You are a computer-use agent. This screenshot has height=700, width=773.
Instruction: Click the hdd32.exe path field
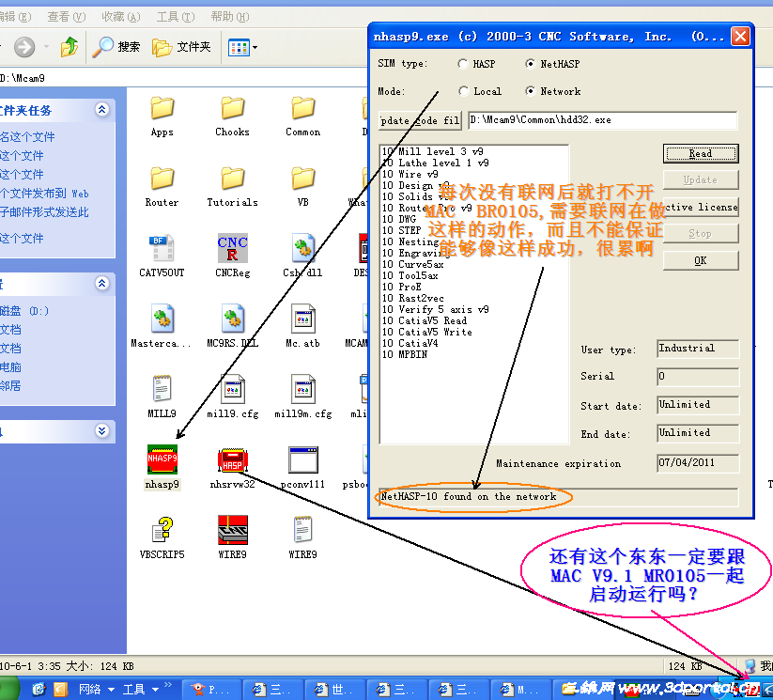point(602,120)
